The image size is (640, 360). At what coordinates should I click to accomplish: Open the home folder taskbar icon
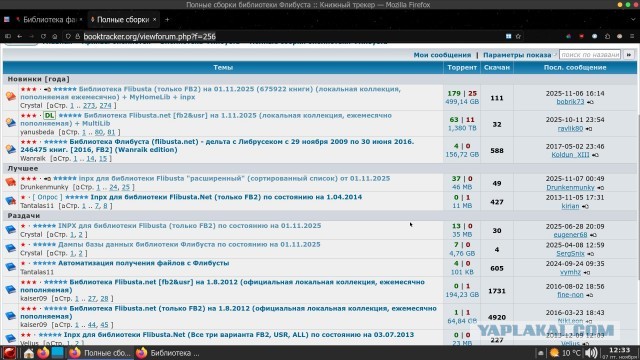[29, 353]
